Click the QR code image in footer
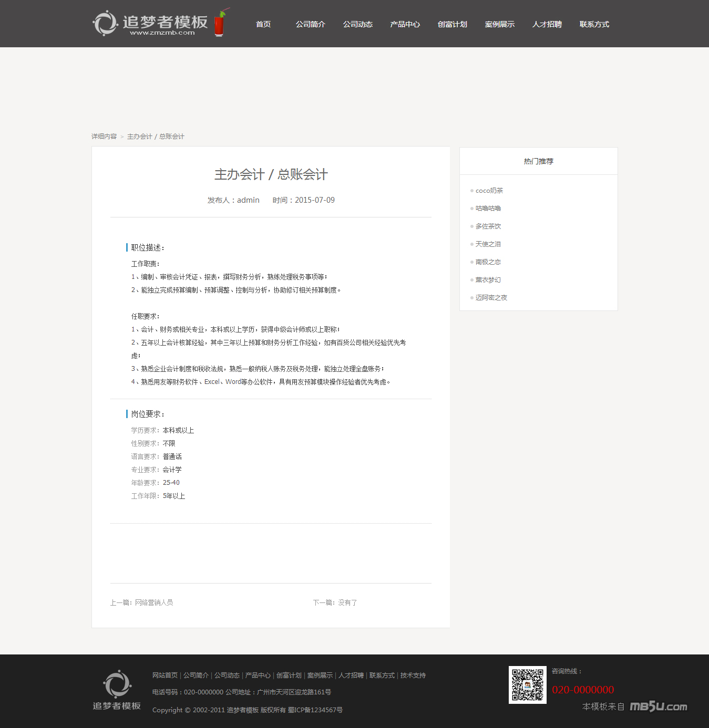The height and width of the screenshot is (728, 709). click(x=527, y=685)
